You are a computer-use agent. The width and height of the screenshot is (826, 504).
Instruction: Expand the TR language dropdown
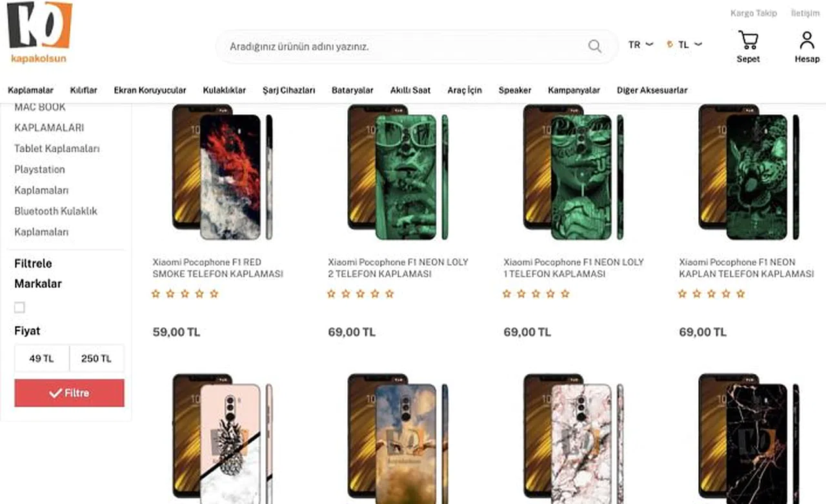(x=640, y=45)
